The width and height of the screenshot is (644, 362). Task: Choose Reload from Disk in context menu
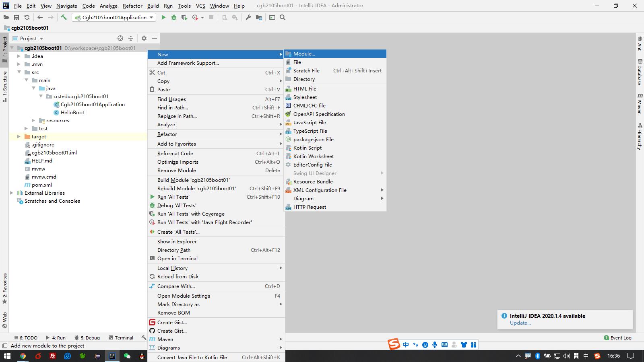pyautogui.click(x=216, y=277)
